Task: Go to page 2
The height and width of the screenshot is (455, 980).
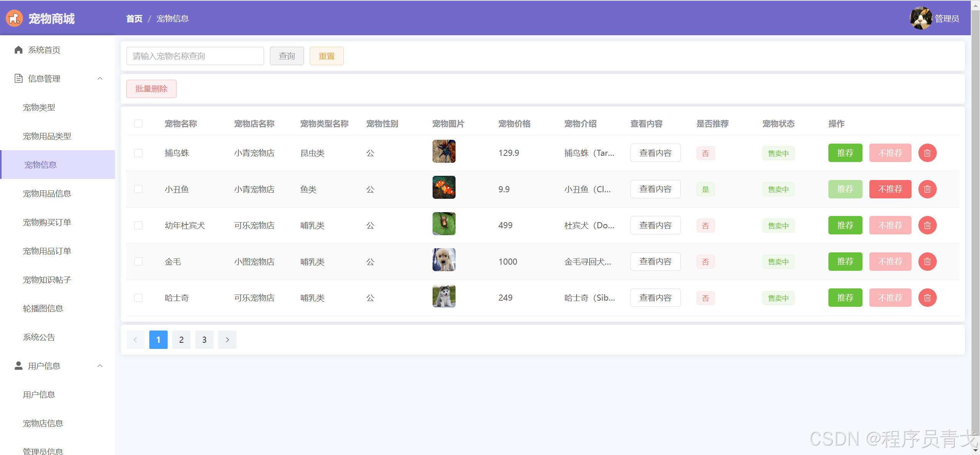Action: tap(181, 340)
